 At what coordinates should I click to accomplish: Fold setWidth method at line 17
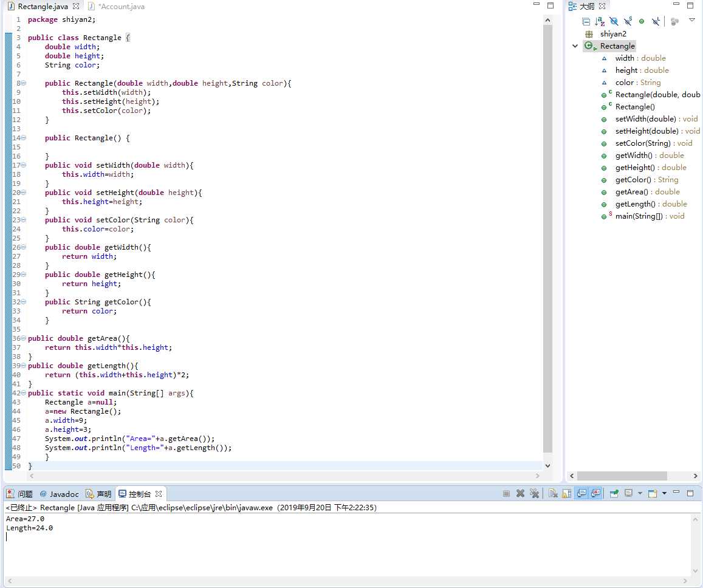tap(23, 165)
